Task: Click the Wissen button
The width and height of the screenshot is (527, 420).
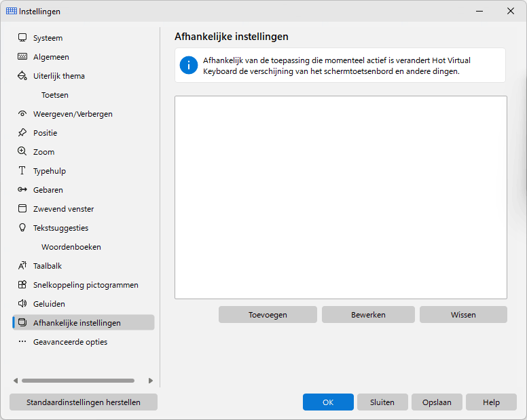Action: point(463,315)
